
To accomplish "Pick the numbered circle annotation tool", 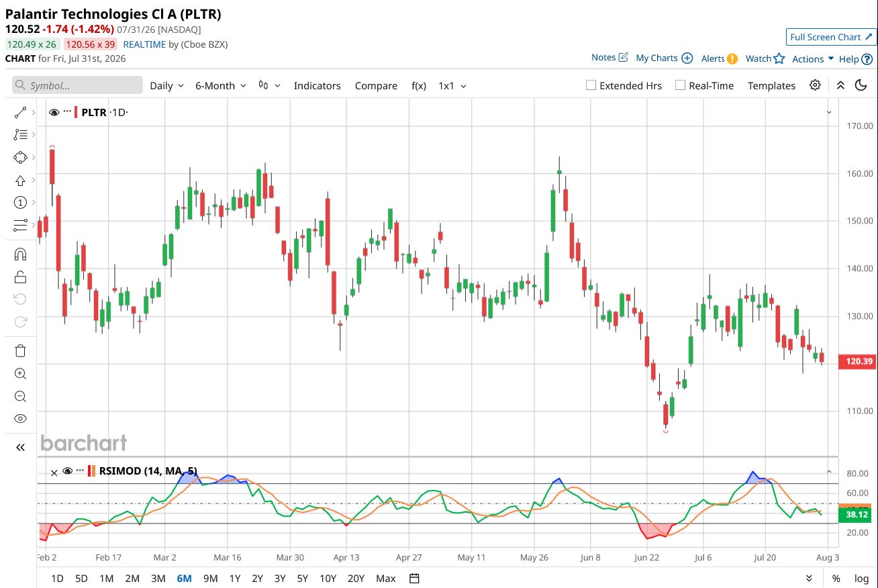I will pyautogui.click(x=20, y=203).
